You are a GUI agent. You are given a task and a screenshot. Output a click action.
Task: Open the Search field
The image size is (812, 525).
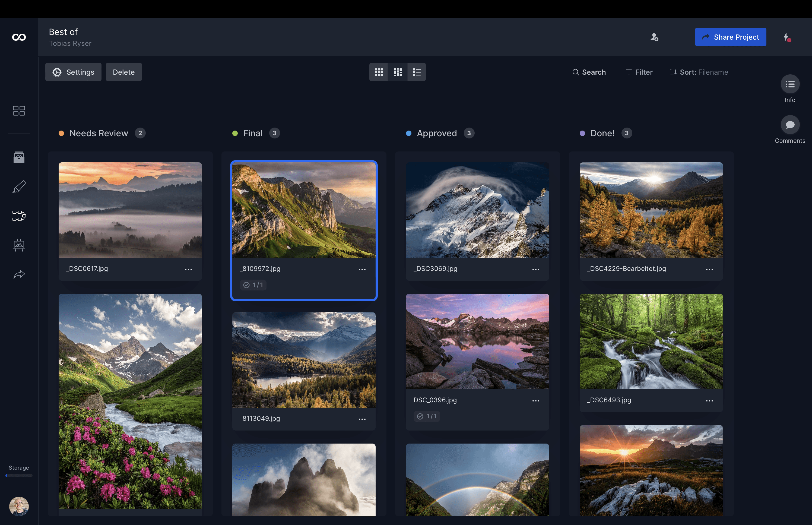[589, 72]
